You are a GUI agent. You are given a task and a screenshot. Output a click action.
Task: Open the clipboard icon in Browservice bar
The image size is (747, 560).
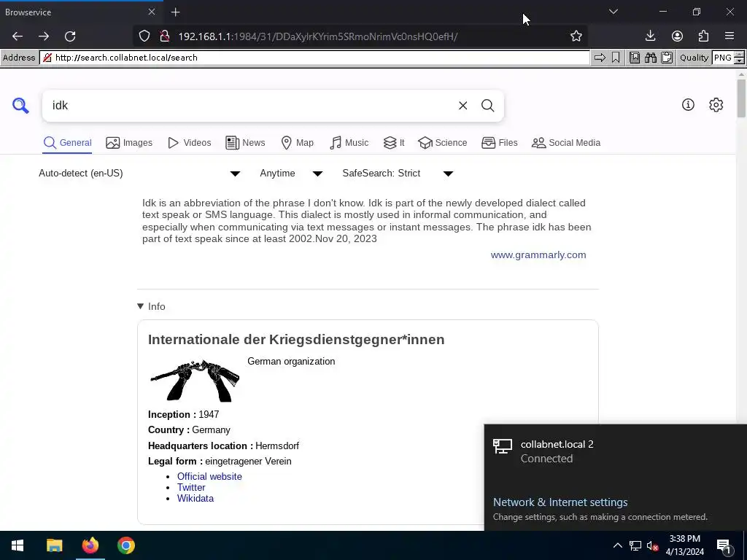click(667, 58)
